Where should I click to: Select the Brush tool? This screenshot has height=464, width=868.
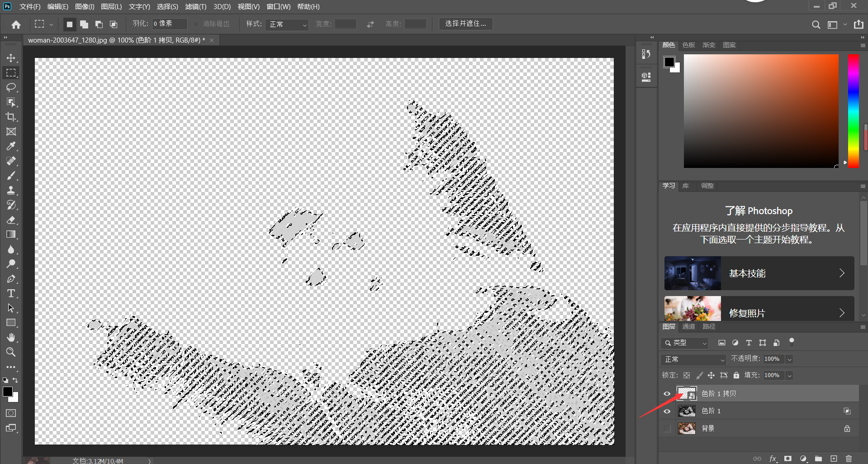11,176
